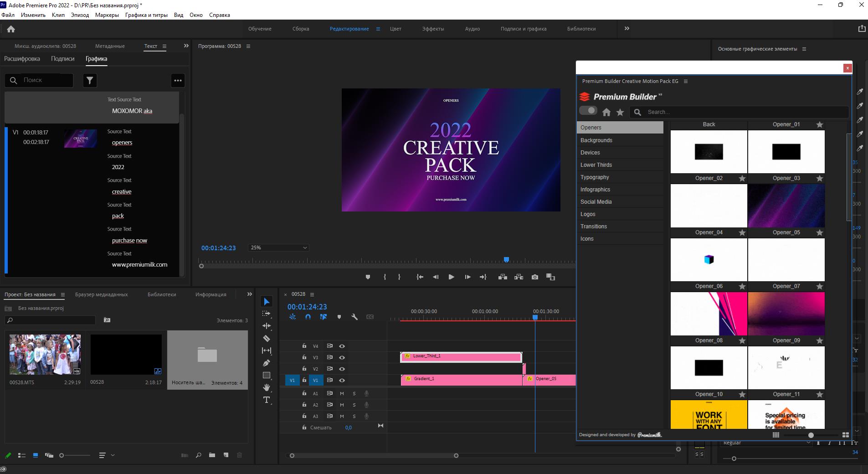This screenshot has width=868, height=474.
Task: Favorite Opener_05 with its star
Action: [x=820, y=232]
